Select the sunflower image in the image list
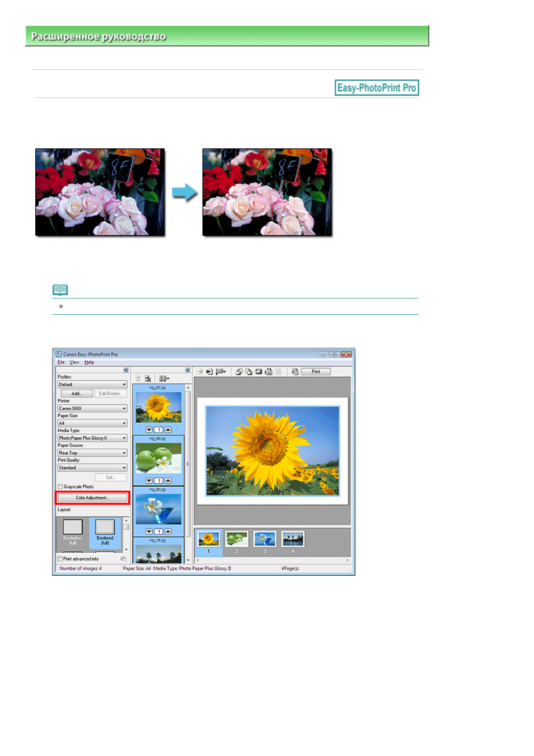Screen dimensions: 534x756 158,407
